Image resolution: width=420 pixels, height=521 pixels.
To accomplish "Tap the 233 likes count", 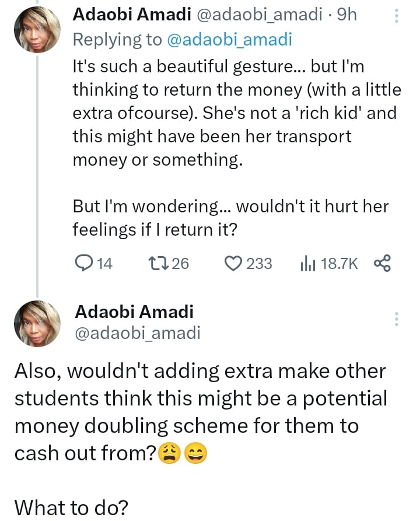I will [259, 264].
